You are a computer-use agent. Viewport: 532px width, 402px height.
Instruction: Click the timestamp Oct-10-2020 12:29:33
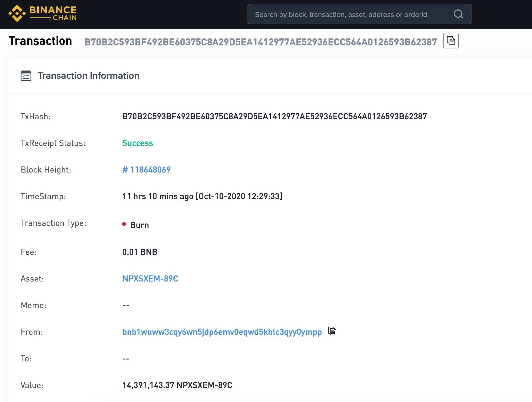click(239, 196)
